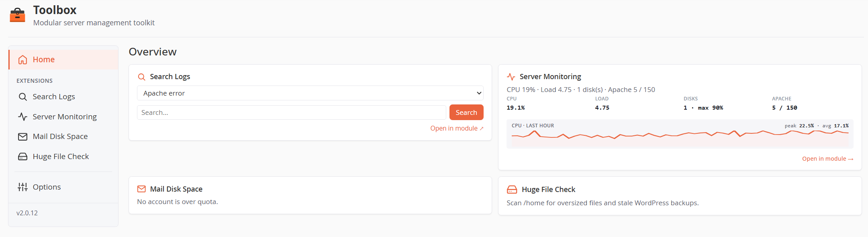Click the Home house icon in sidebar
This screenshot has width=868, height=237.
[22, 59]
